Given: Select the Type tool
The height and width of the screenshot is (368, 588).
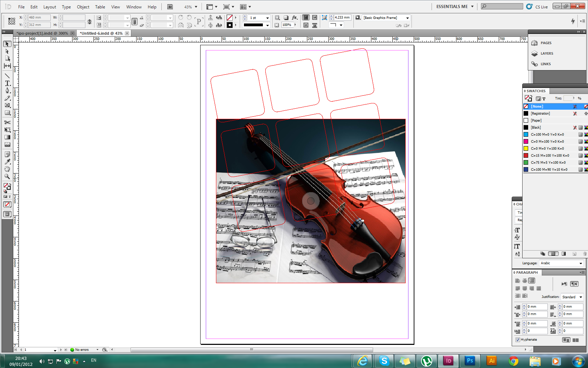Looking at the screenshot, I should pos(7,83).
